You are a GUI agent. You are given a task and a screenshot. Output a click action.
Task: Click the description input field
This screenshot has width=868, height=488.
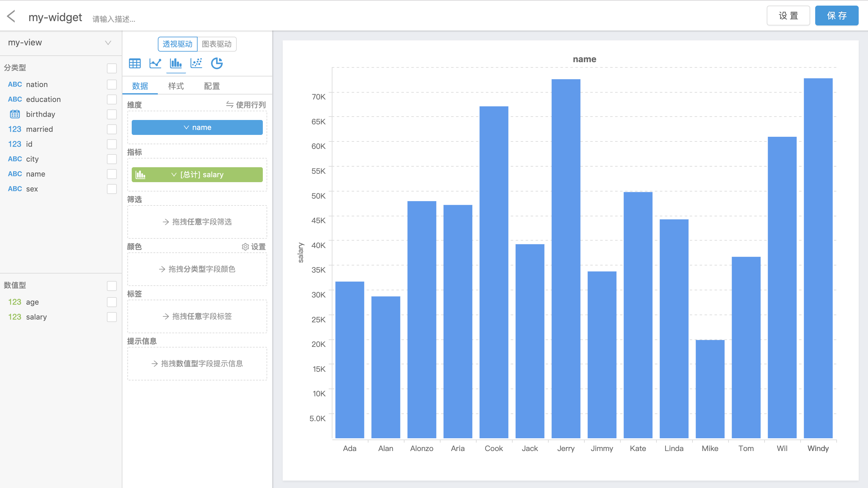pyautogui.click(x=114, y=19)
